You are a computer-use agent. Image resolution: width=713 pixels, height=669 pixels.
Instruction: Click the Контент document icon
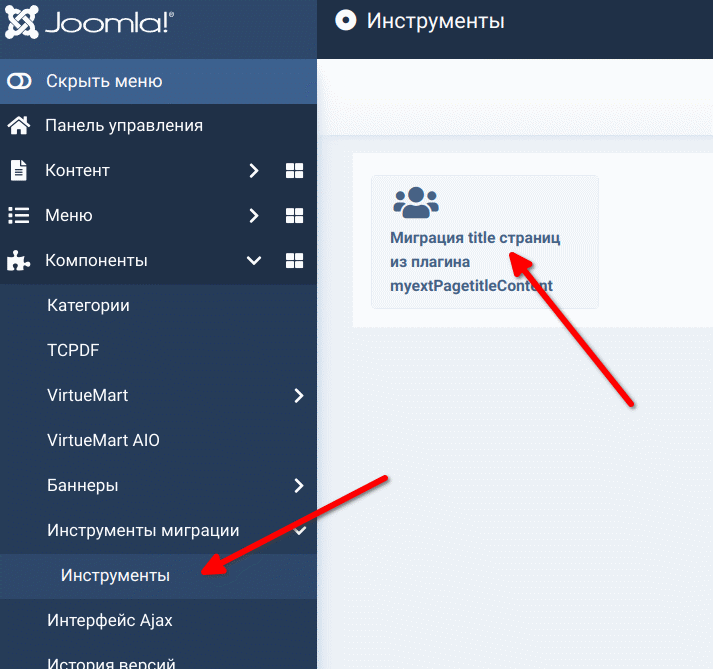(19, 171)
